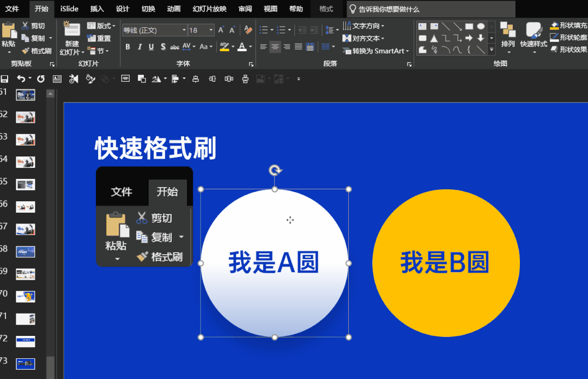
Task: Insert a right arrow shape from gallery
Action: pyautogui.click(x=469, y=38)
